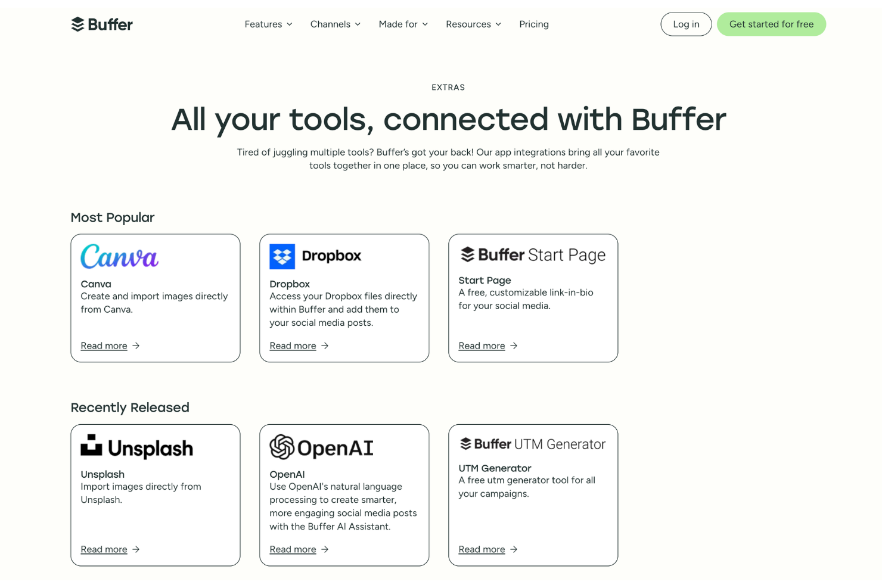Click the arrow icon next to Canva's Read more
Screen dimensions: 882x588
(136, 346)
